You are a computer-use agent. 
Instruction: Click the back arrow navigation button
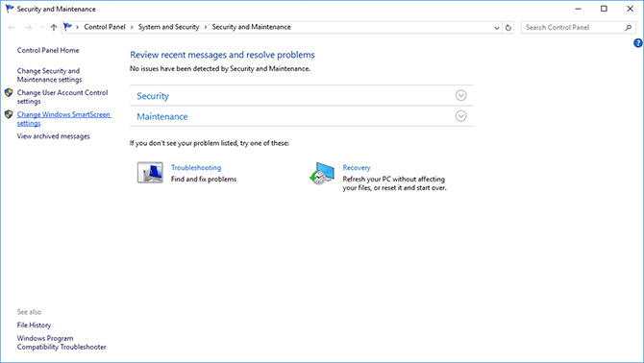pyautogui.click(x=12, y=28)
